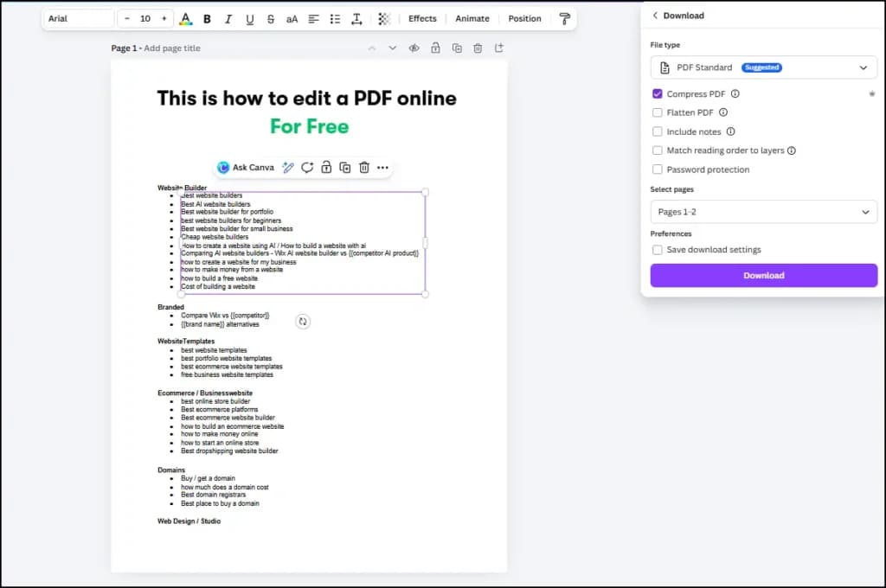
Task: Toggle italic formatting
Action: click(x=228, y=19)
